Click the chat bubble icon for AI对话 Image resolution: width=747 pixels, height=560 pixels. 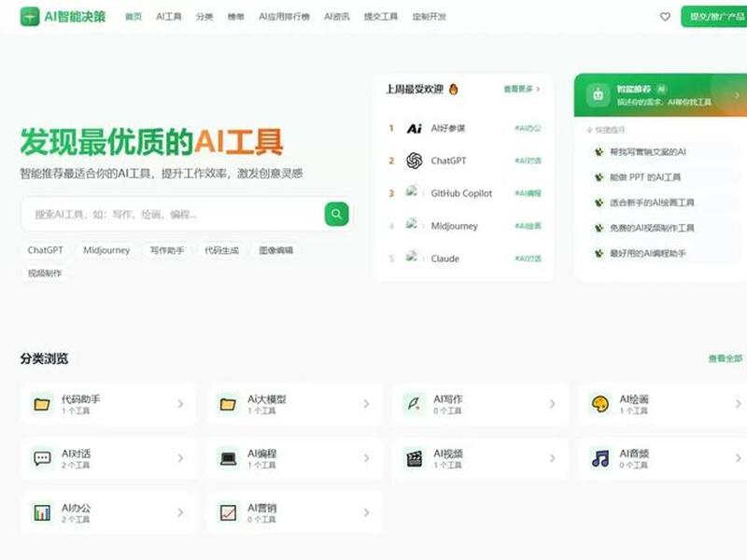click(x=42, y=458)
